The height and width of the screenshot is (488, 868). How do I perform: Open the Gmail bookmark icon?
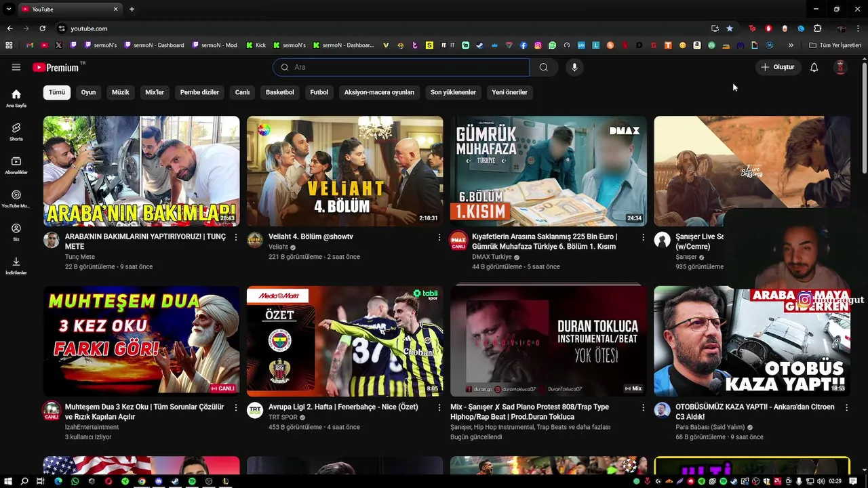29,45
